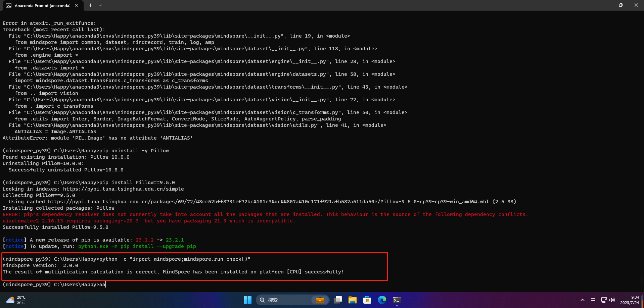The height and width of the screenshot is (308, 644).
Task: Click the 'pip uninstall -y Pillow' command
Action: (x=134, y=151)
